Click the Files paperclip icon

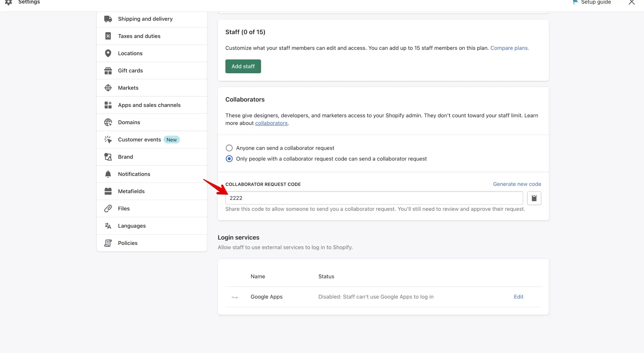108,209
